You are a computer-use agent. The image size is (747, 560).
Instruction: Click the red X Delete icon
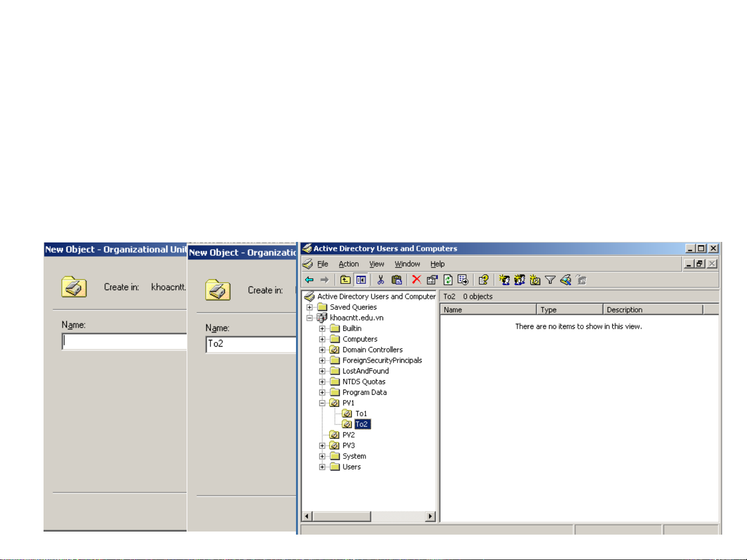tap(416, 280)
